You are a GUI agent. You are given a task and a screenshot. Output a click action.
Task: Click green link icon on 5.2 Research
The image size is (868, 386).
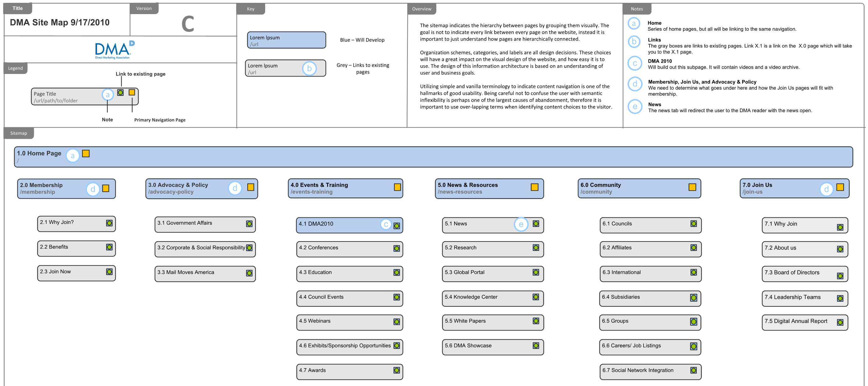pyautogui.click(x=536, y=248)
